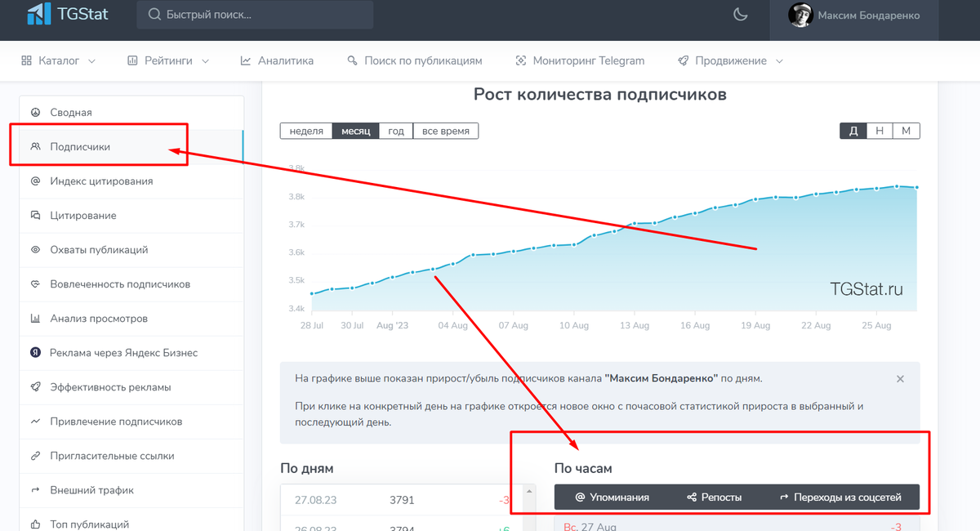Image resolution: width=980 pixels, height=531 pixels.
Task: Click the По дням section heading
Action: (x=307, y=469)
